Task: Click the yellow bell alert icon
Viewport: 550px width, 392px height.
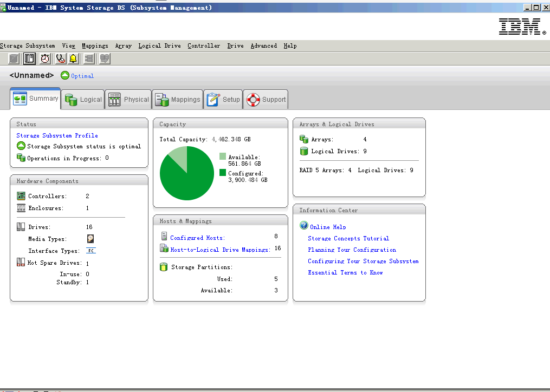Action: coord(74,58)
